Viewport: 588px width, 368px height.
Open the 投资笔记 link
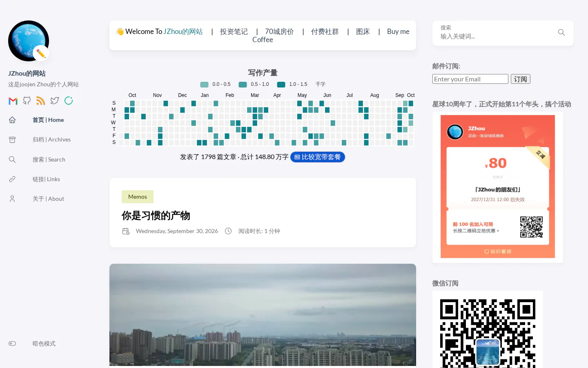click(234, 31)
